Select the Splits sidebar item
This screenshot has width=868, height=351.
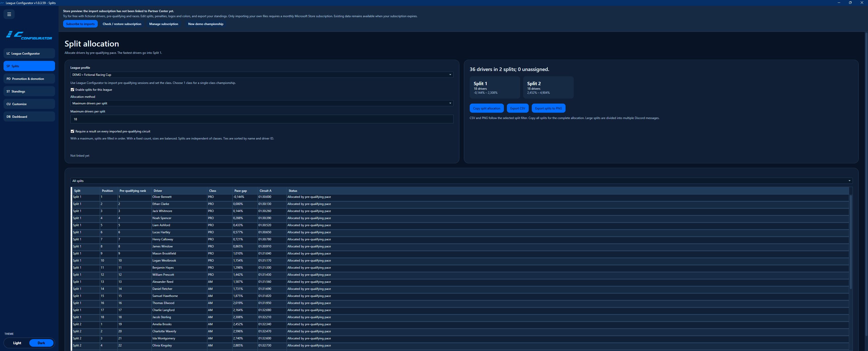tap(29, 66)
